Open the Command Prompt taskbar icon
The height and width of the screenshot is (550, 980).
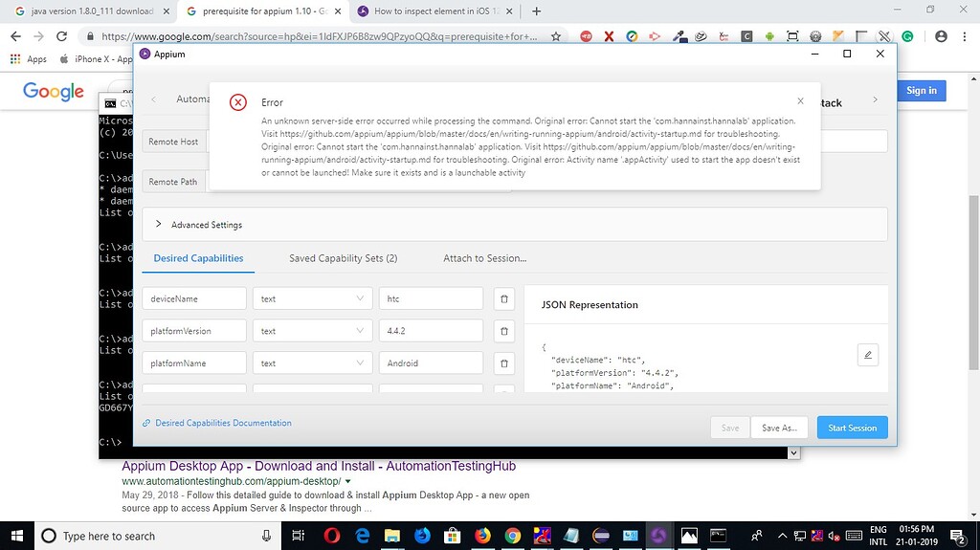(718, 536)
